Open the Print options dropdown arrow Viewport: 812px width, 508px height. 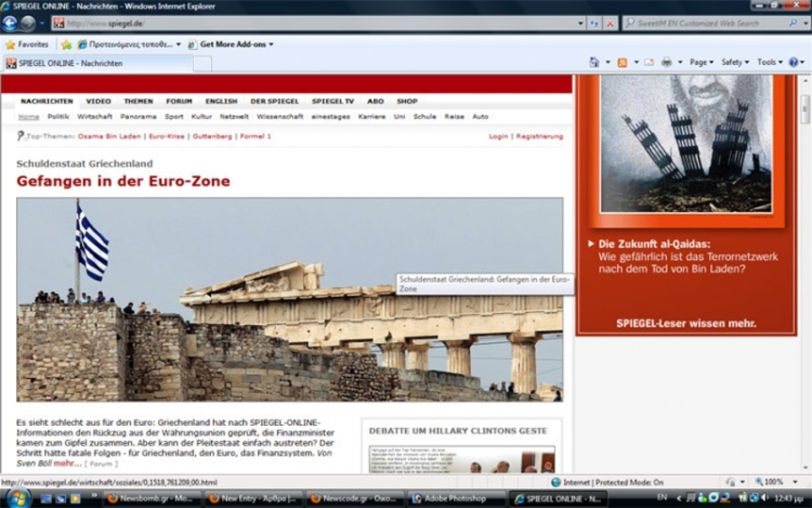pyautogui.click(x=680, y=62)
